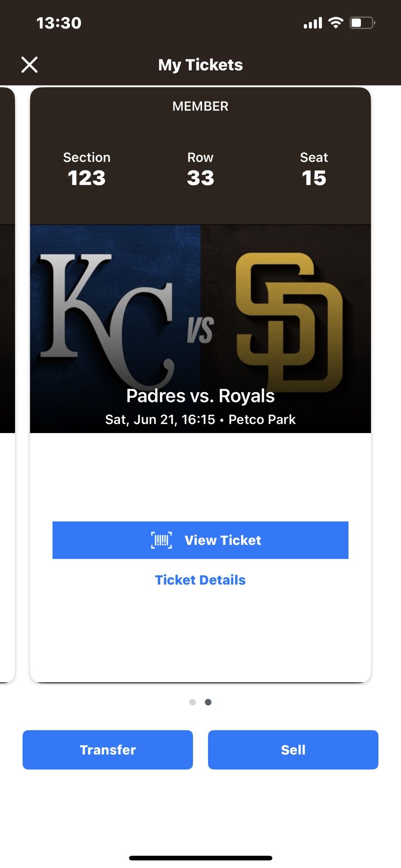This screenshot has width=401, height=868.
Task: Tap the battery icon in status bar
Action: coord(362,23)
